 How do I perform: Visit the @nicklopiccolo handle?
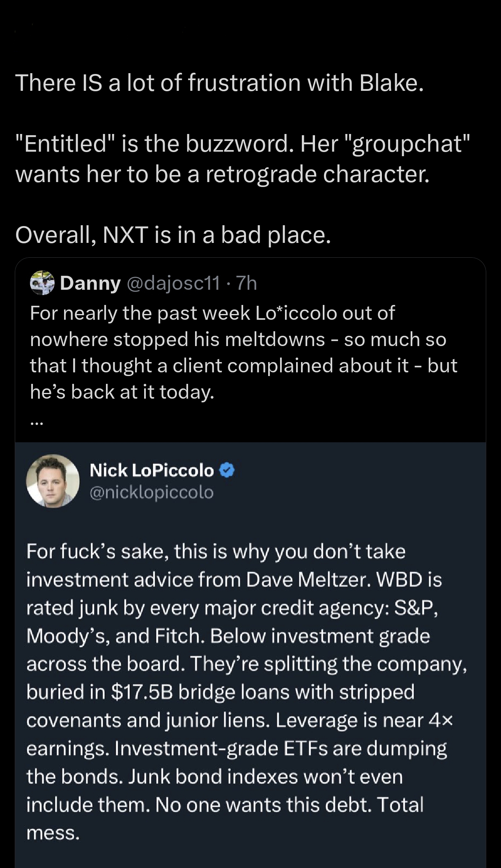click(152, 492)
